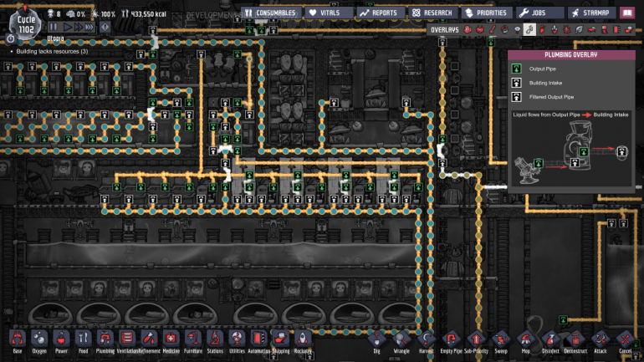Open the Automation build category

[x=259, y=341]
